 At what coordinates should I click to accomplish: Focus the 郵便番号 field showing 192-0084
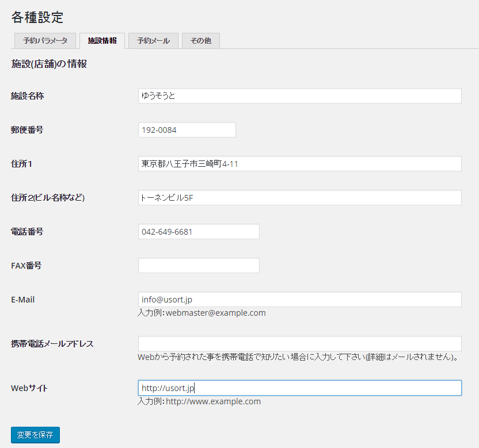187,130
